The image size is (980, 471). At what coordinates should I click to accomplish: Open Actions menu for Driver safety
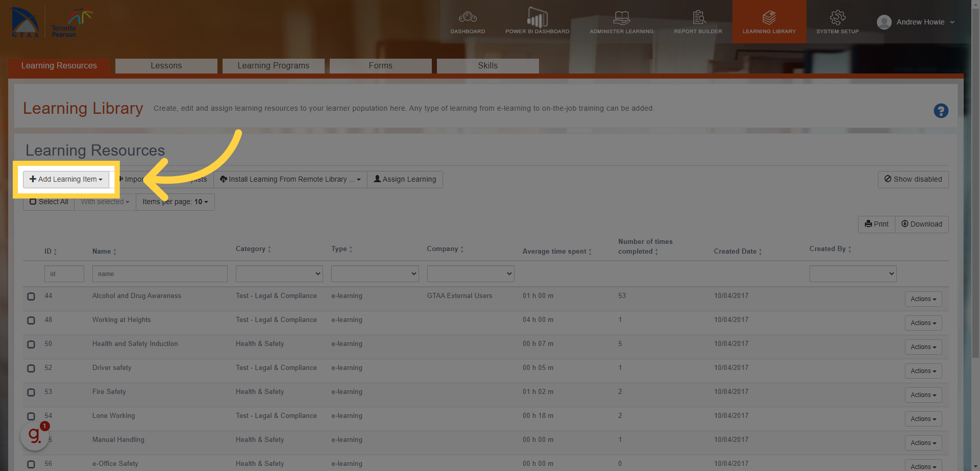pos(923,371)
